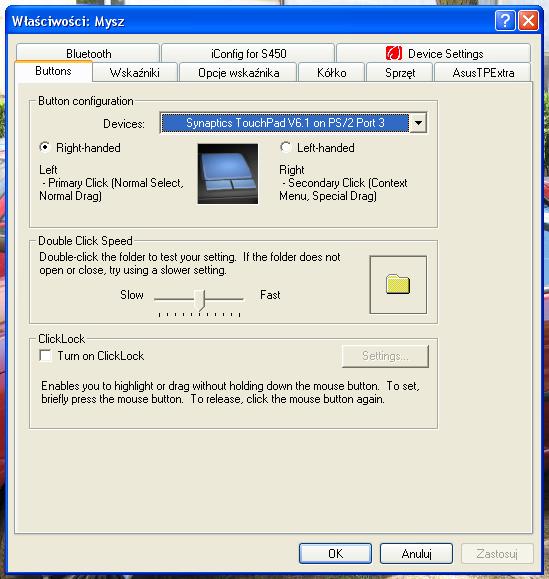
Task: Click the Double Click Speed group title
Action: pyautogui.click(x=85, y=241)
